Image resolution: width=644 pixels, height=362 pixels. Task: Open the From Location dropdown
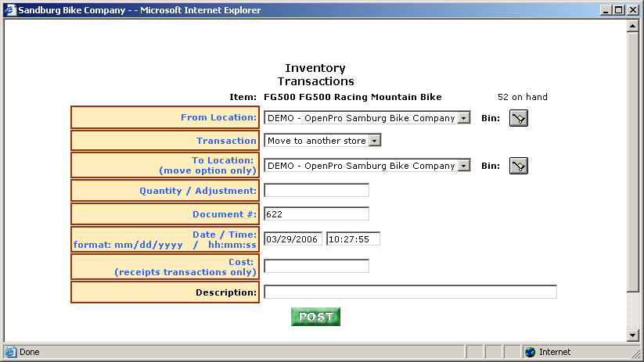coord(464,118)
